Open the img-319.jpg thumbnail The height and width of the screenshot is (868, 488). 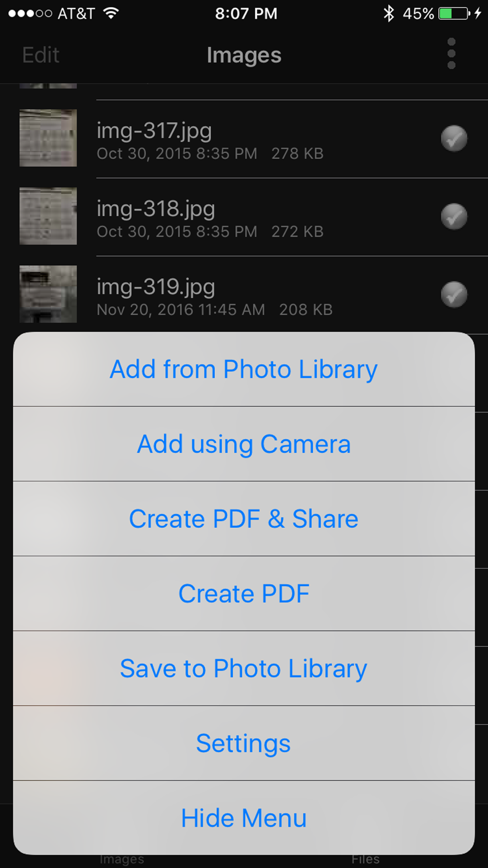coord(48,294)
